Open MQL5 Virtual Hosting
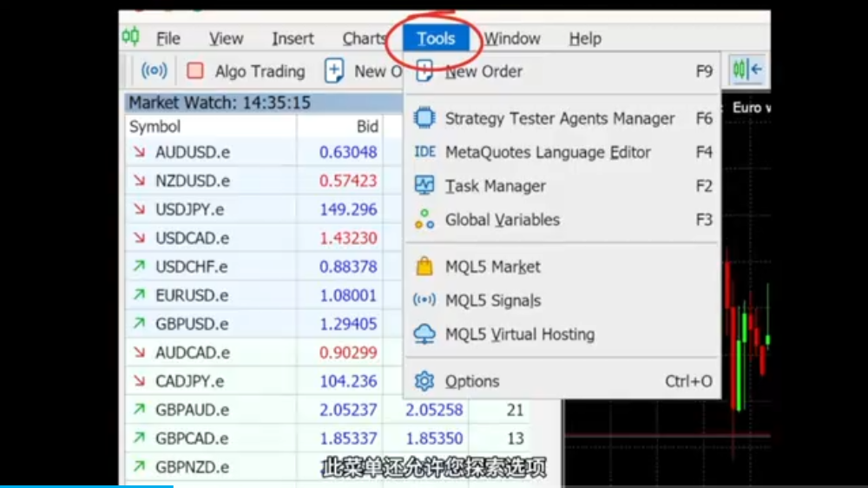This screenshot has height=488, width=868. pos(562,334)
